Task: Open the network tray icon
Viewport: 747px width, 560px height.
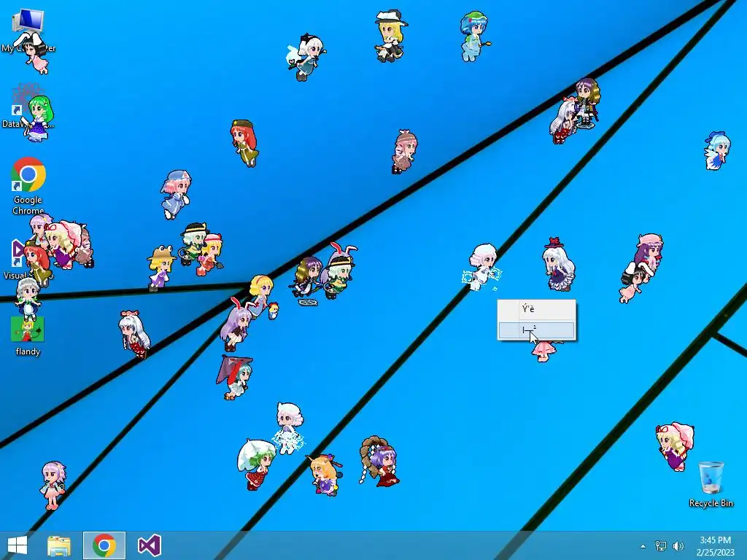Action: pos(660,546)
